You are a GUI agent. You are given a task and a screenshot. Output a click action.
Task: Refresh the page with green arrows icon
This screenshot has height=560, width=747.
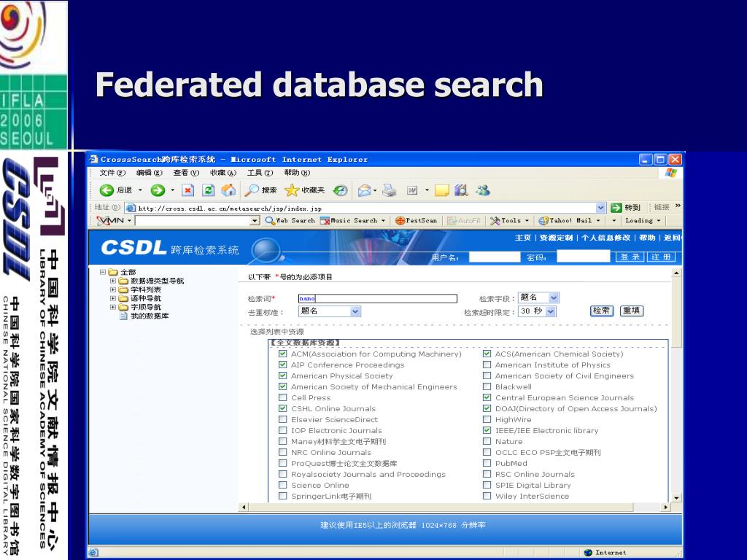point(208,190)
